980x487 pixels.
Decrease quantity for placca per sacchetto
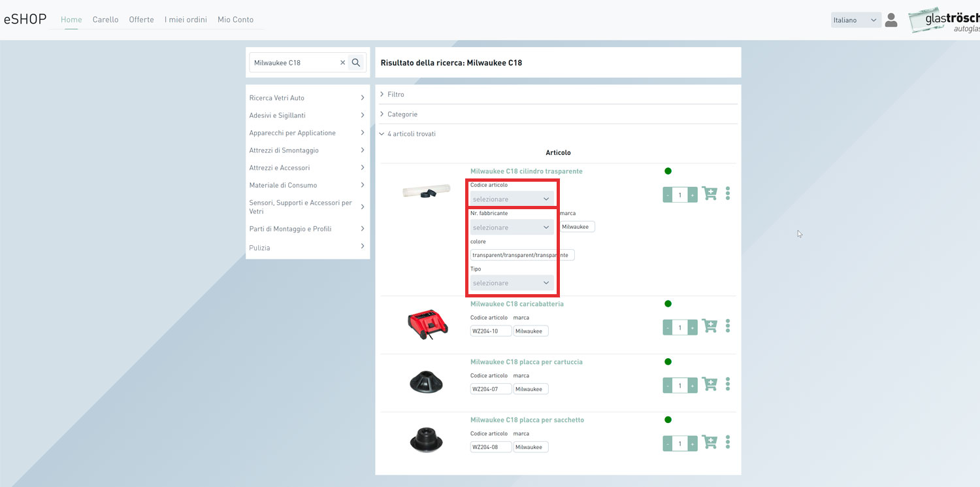(668, 443)
